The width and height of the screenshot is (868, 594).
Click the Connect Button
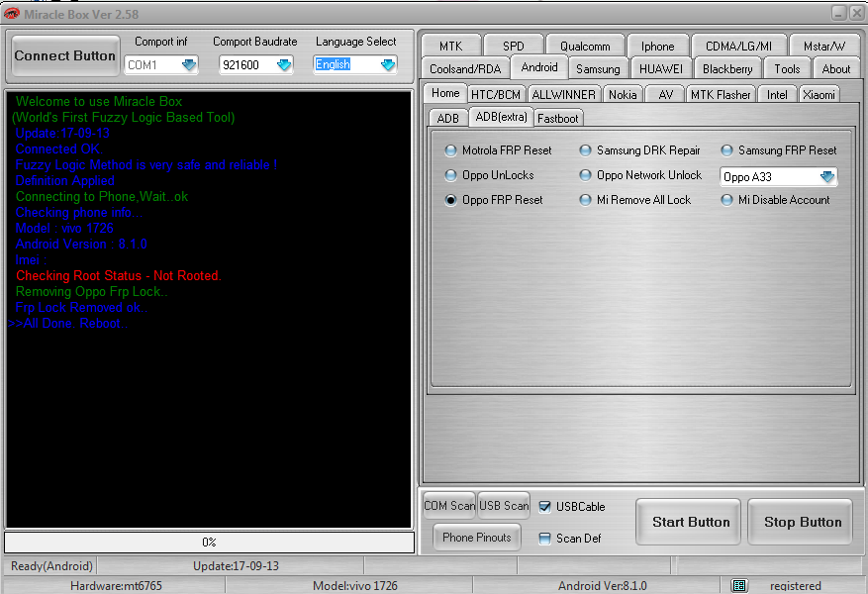(x=64, y=55)
